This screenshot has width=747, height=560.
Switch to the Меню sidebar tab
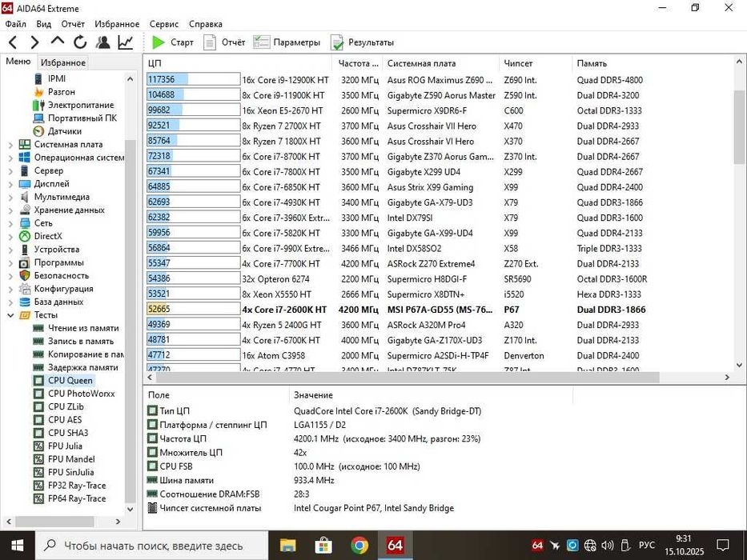pyautogui.click(x=18, y=62)
